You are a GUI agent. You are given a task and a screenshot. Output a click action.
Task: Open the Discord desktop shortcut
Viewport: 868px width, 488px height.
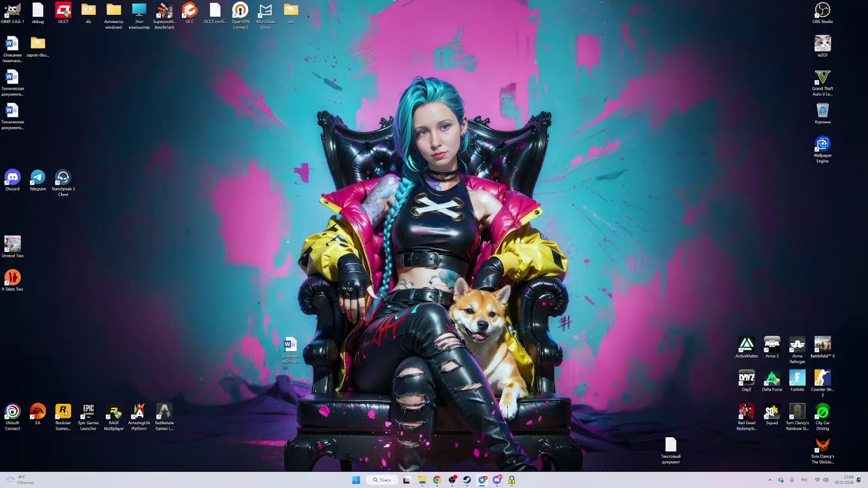12,180
